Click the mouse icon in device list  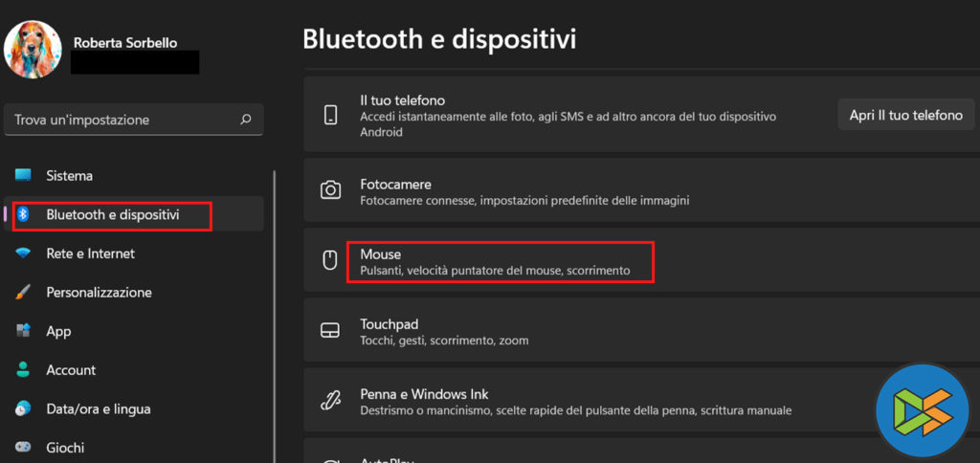[331, 260]
